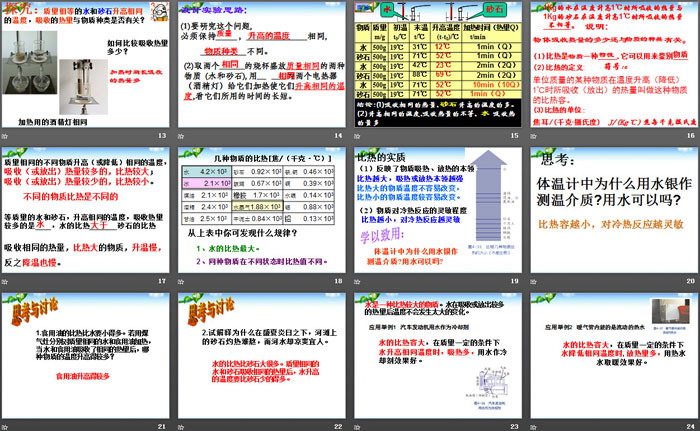Screen dimensions: 700x431
Task: Click the animation star icon under slide 17
Action: coord(5,281)
